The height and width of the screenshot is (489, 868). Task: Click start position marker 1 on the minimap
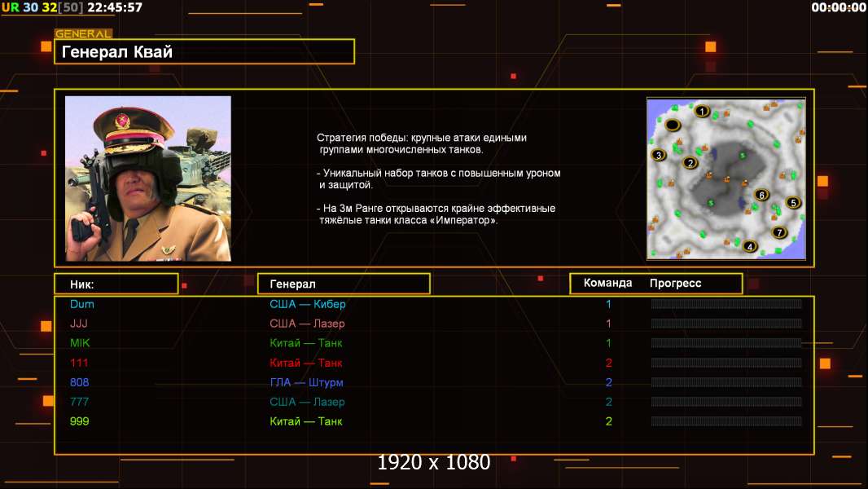(x=702, y=111)
